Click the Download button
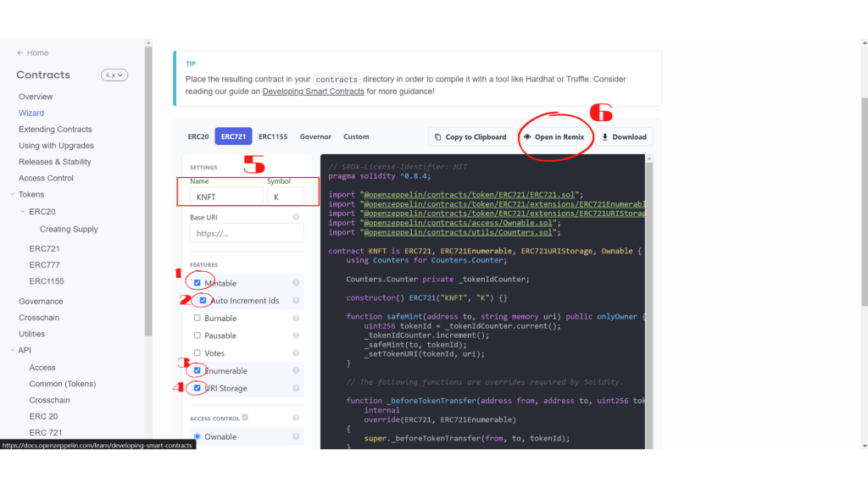The height and width of the screenshot is (488, 868). pos(624,136)
